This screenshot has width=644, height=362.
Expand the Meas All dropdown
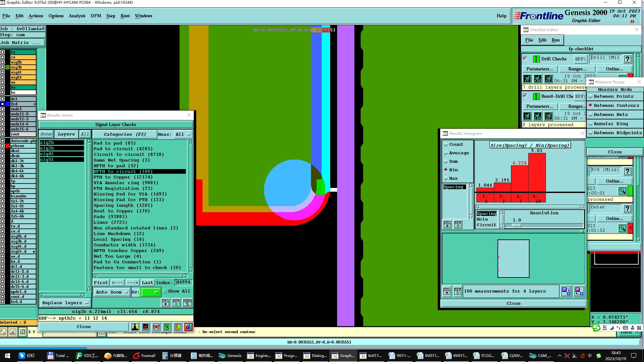point(183,134)
